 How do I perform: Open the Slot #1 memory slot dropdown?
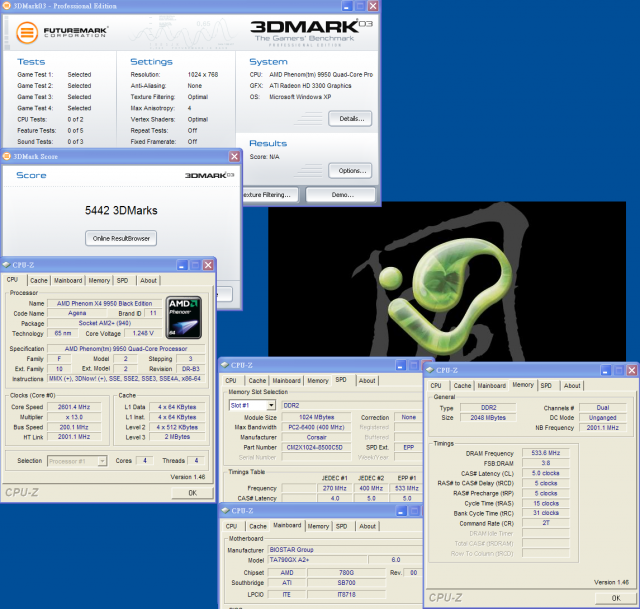(x=271, y=405)
